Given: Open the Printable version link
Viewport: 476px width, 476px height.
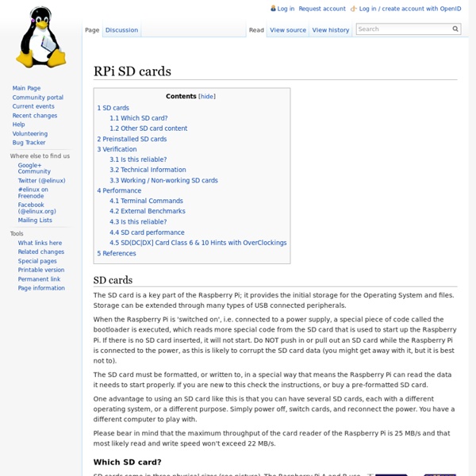Looking at the screenshot, I should (41, 270).
